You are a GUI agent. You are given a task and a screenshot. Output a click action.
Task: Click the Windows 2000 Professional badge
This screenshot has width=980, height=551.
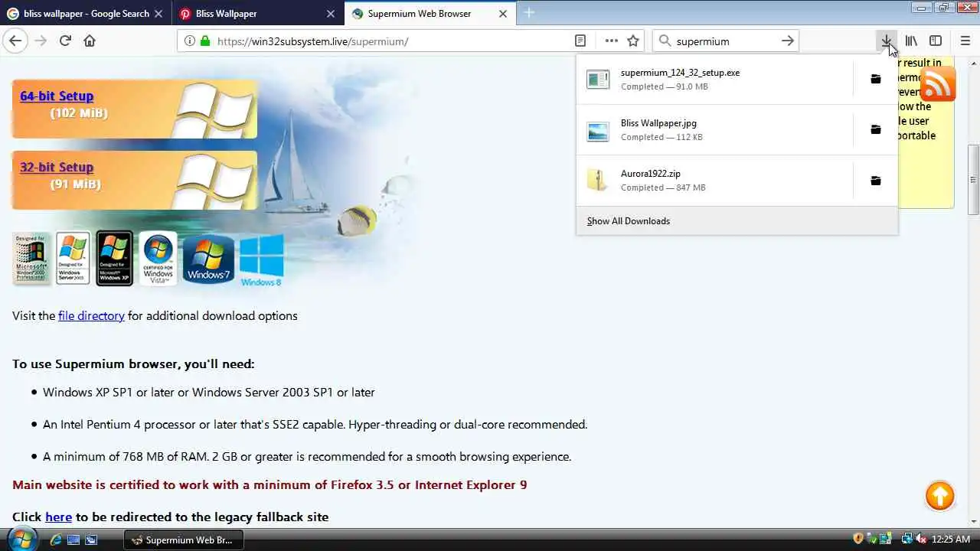coord(31,259)
